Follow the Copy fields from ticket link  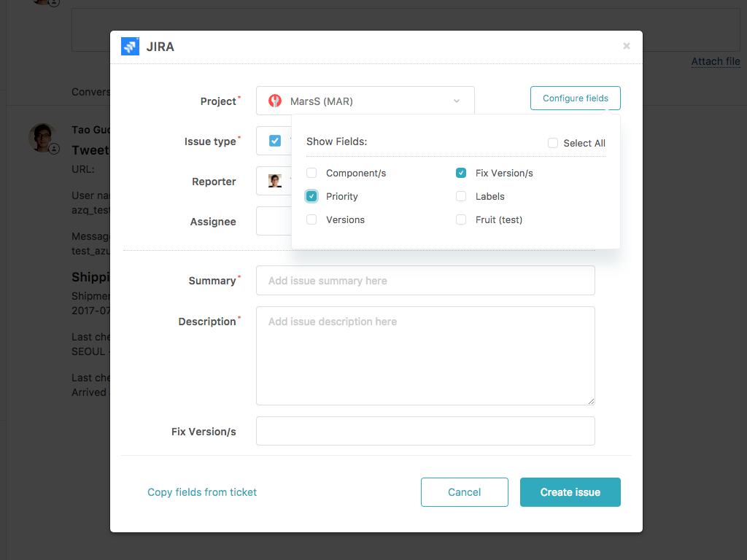click(202, 492)
